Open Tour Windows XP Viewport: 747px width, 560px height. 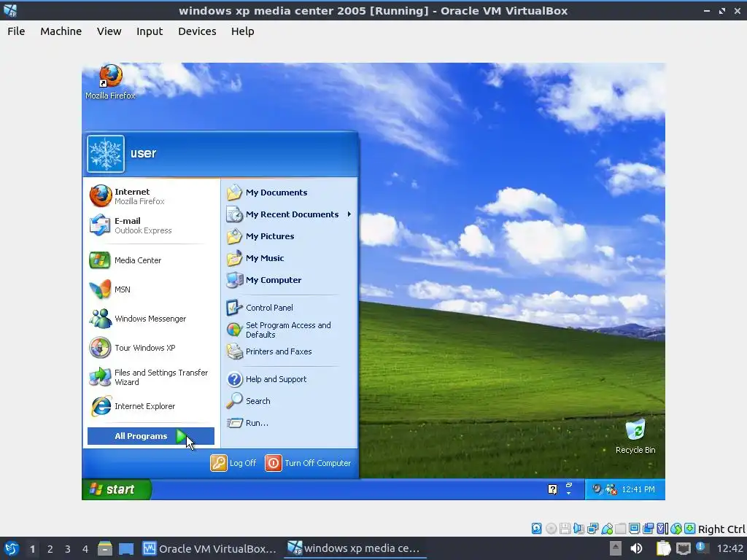pos(150,348)
